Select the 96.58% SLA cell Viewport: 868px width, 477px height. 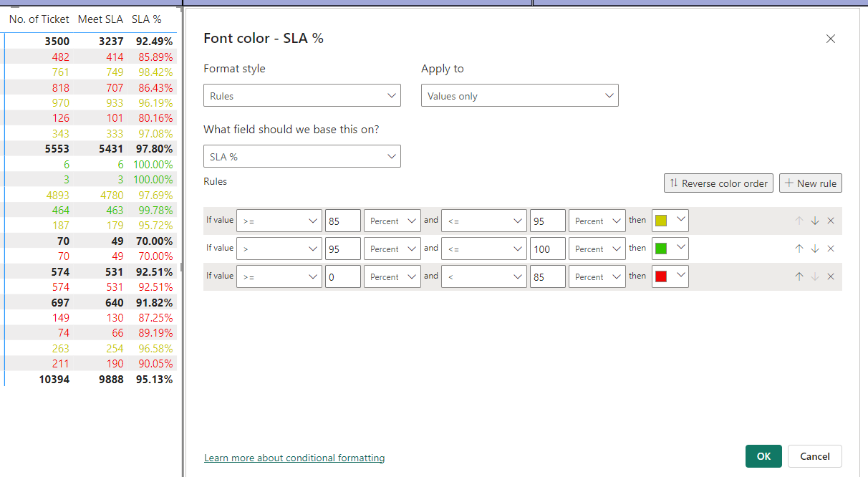tap(155, 348)
